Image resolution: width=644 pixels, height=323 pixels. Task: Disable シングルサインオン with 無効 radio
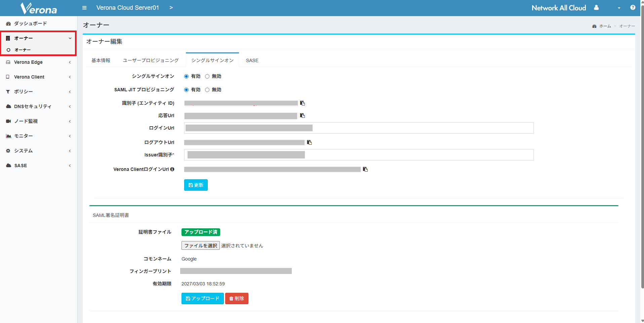207,77
